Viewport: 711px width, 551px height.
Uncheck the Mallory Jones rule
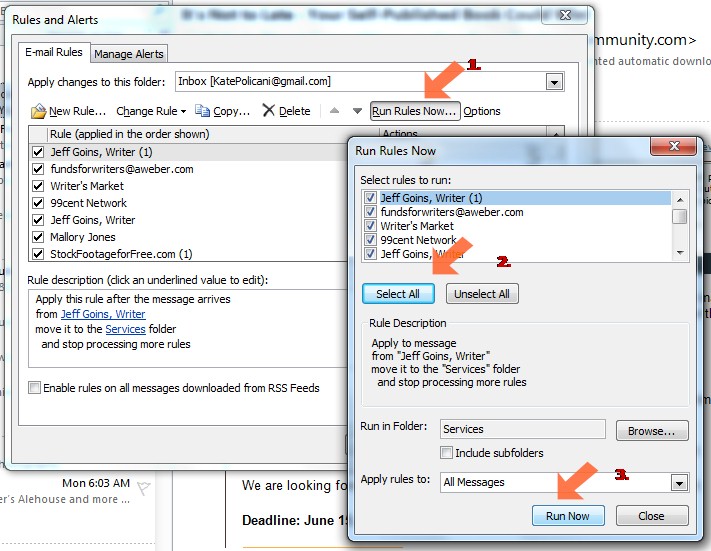tap(38, 237)
